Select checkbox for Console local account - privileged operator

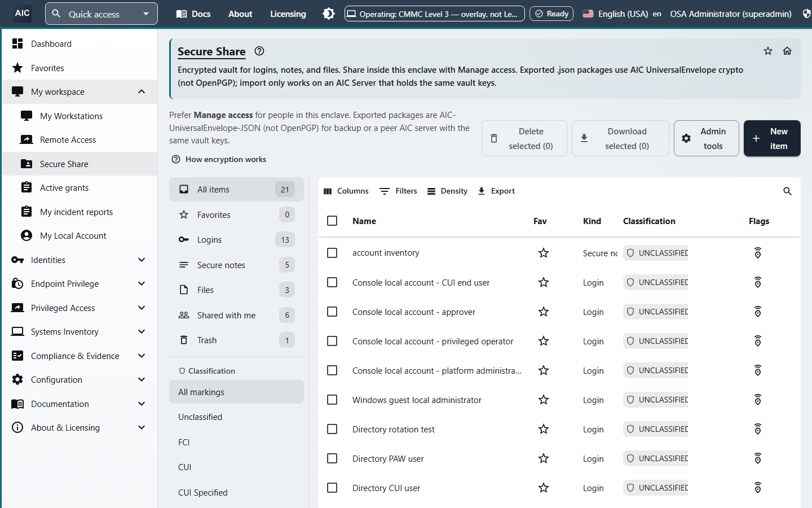[332, 341]
